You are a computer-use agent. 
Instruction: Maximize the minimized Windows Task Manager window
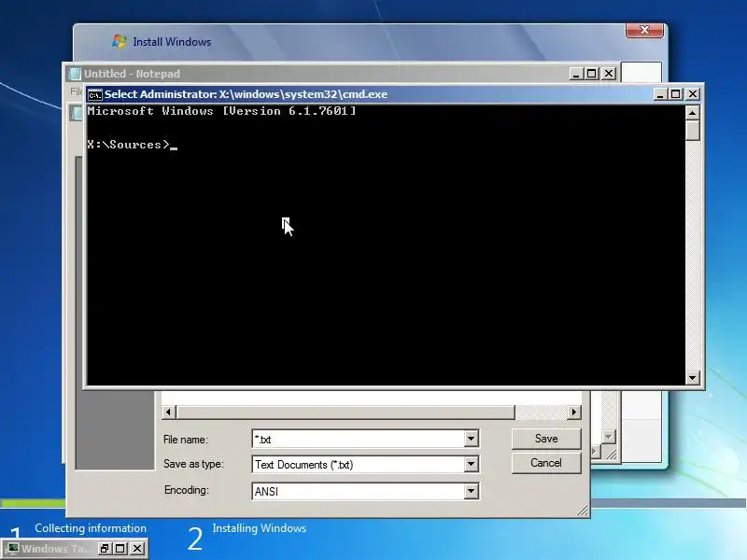pyautogui.click(x=120, y=549)
